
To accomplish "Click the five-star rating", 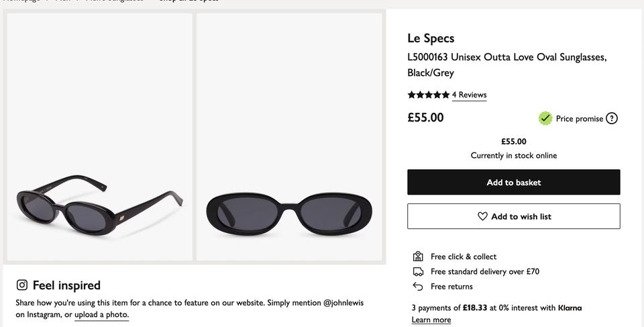I will click(x=428, y=95).
